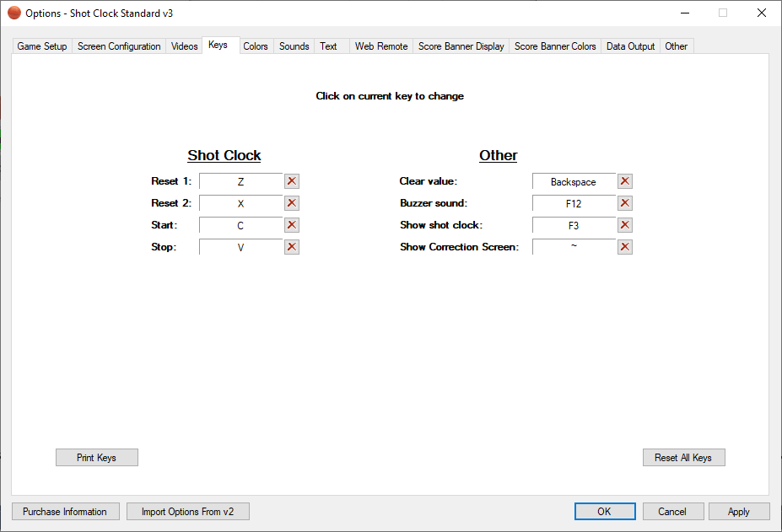Delete the Buzzer sound key binding
Screen dimensions: 782x532
(625, 203)
